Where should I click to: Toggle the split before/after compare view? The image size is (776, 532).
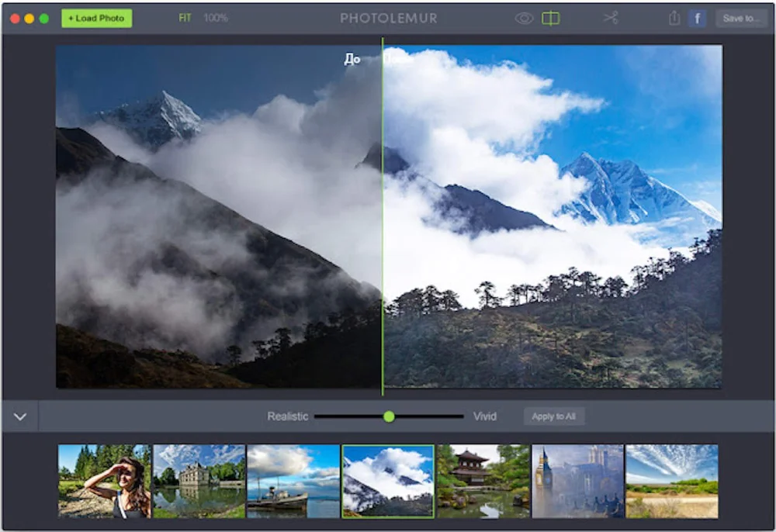[550, 19]
